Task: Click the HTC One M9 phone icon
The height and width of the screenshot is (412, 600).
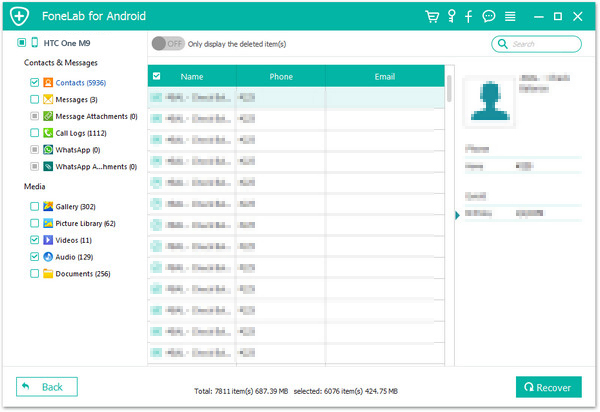Action: pos(34,42)
